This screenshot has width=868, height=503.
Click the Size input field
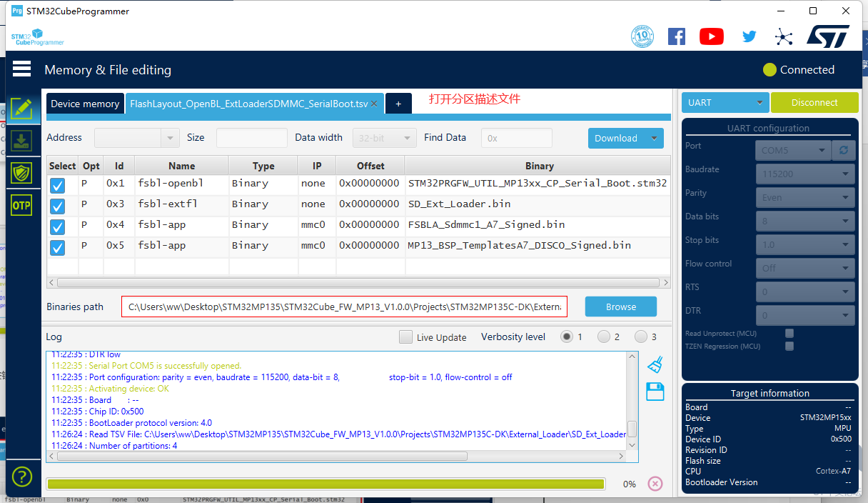click(251, 138)
